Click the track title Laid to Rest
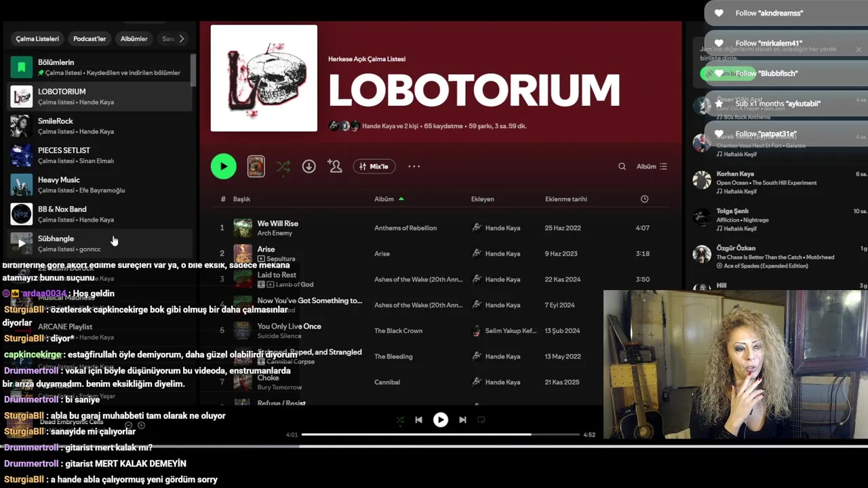868x488 pixels. click(277, 274)
